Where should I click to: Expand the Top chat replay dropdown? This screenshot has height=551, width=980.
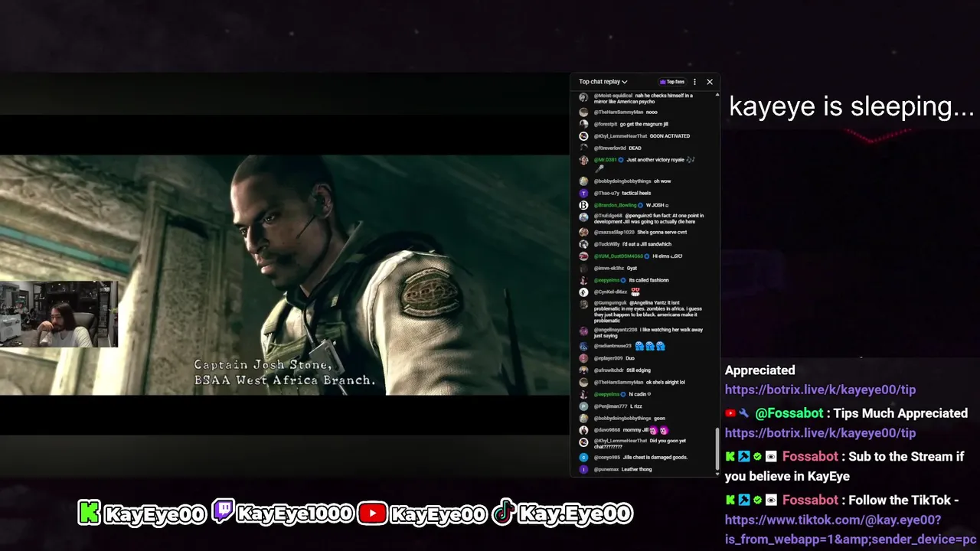pos(603,82)
